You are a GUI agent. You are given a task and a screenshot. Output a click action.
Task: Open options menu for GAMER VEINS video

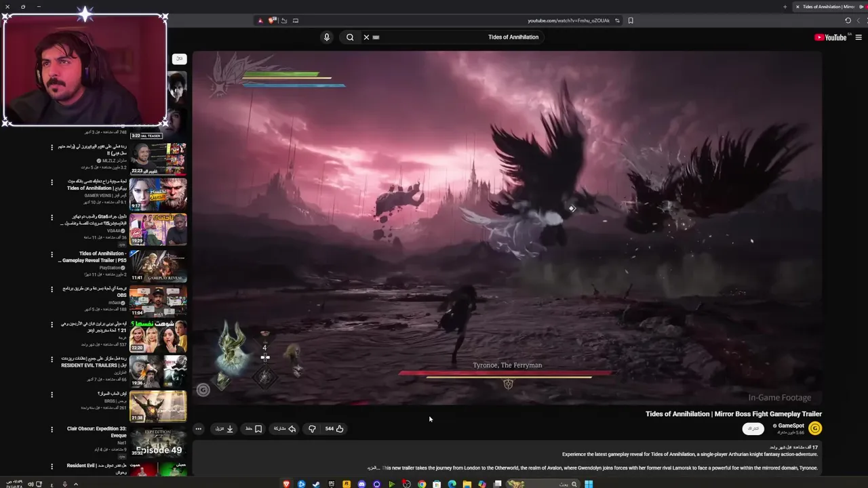click(52, 182)
